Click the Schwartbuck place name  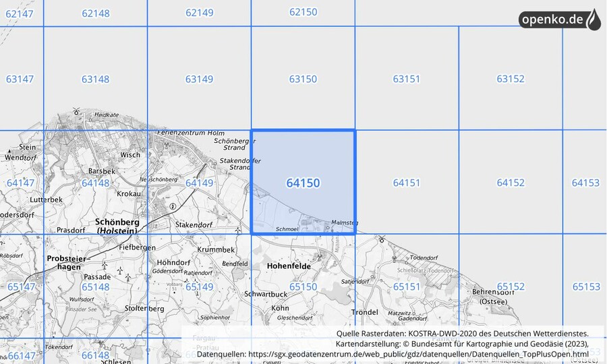(266, 294)
